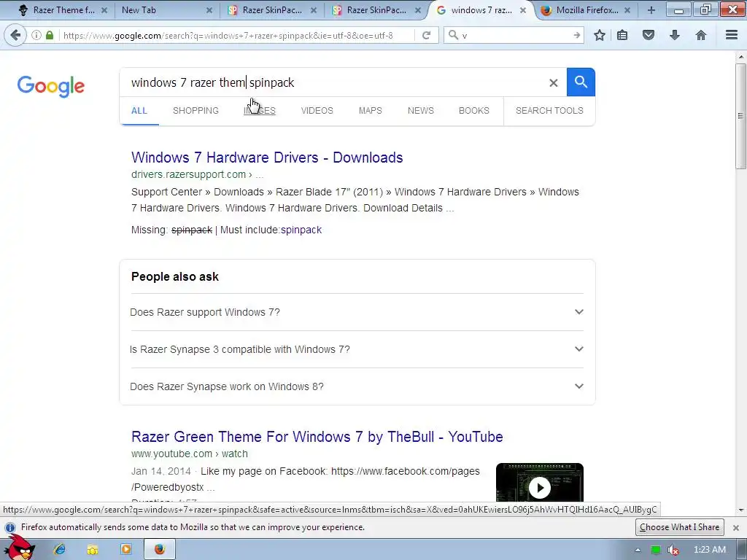Viewport: 747px width, 560px height.
Task: Click the scrollbar down arrow
Action: click(741, 511)
